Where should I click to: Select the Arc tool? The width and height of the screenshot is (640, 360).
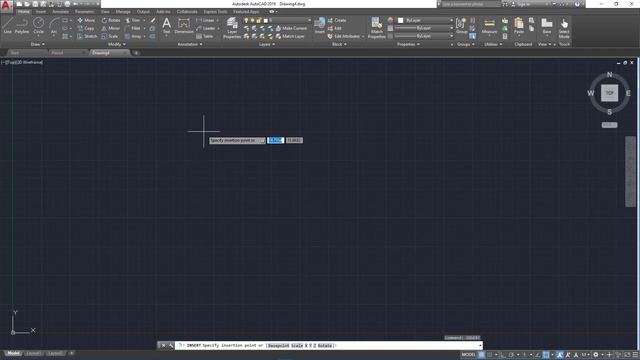click(x=54, y=25)
